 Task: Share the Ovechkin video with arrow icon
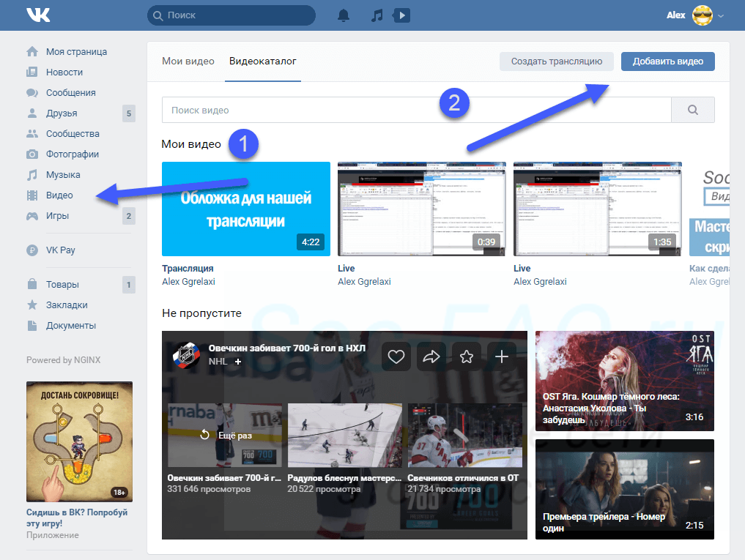pyautogui.click(x=431, y=356)
